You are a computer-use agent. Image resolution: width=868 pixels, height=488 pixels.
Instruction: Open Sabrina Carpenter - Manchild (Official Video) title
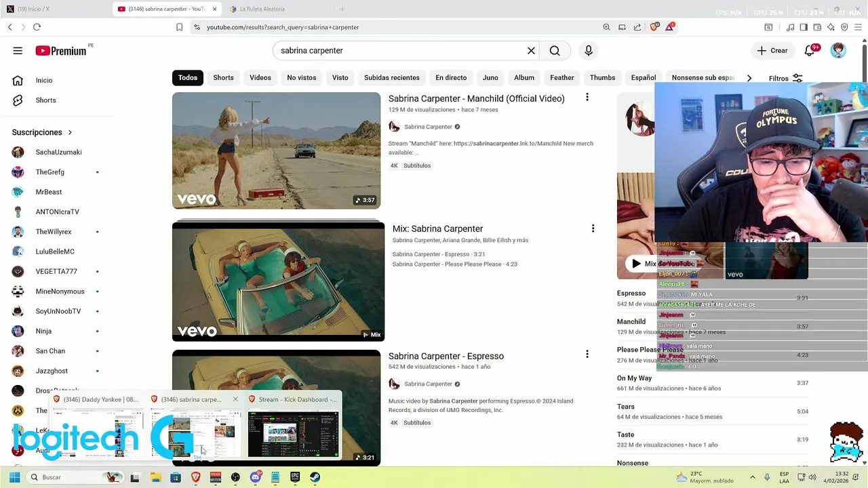(476, 99)
